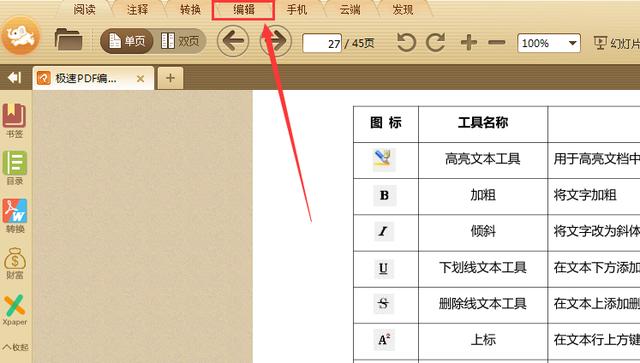640x363 pixels.
Task: Click the bold B icon in the table
Action: (384, 196)
